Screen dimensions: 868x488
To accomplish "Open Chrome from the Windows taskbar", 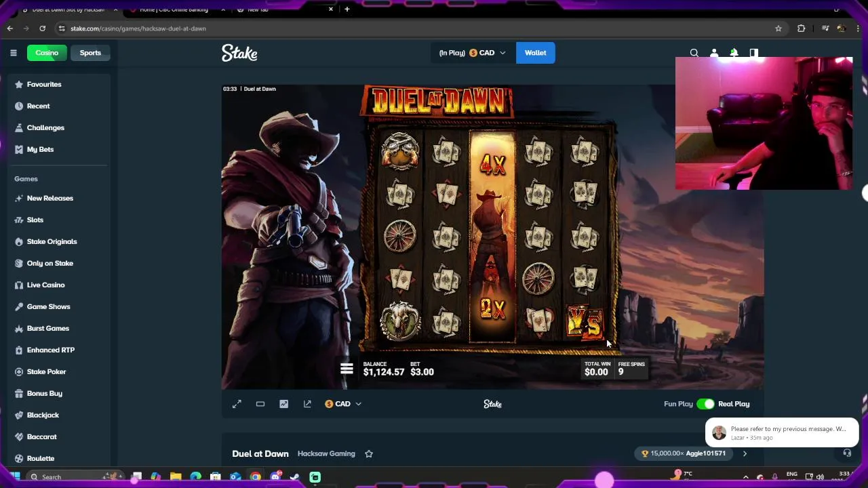I will (x=255, y=477).
